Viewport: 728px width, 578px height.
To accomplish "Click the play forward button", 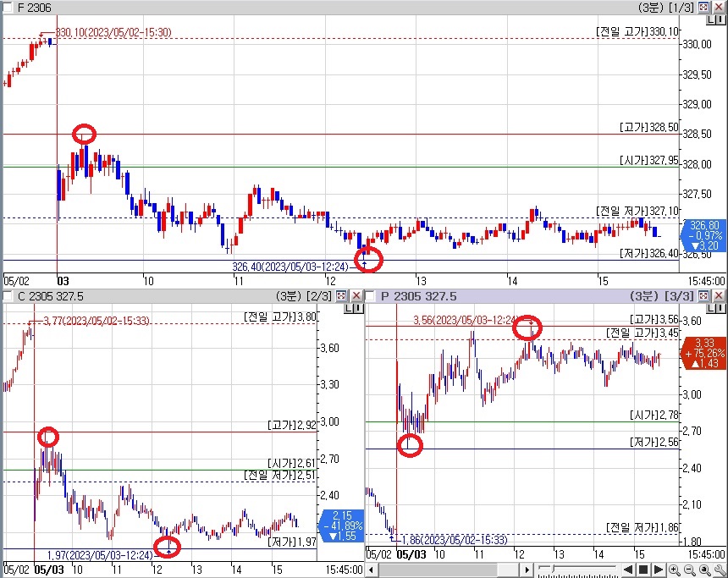I will pos(659,570).
